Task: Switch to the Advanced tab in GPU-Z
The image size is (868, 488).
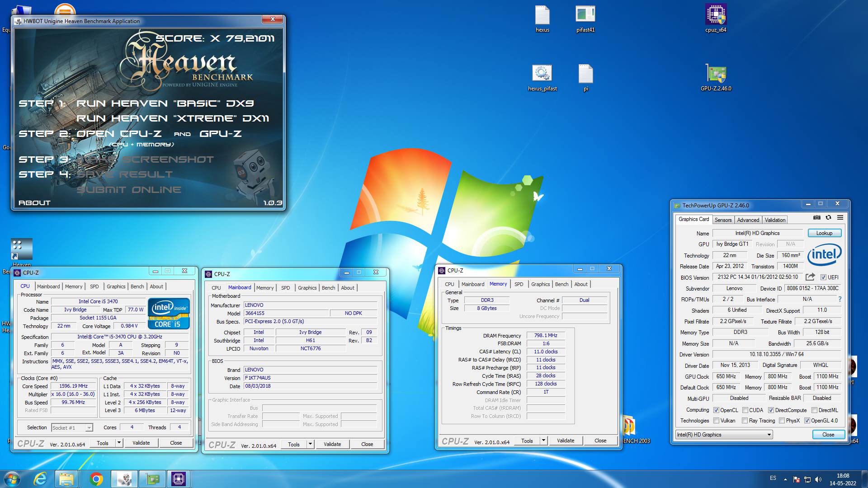Action: pyautogui.click(x=748, y=220)
